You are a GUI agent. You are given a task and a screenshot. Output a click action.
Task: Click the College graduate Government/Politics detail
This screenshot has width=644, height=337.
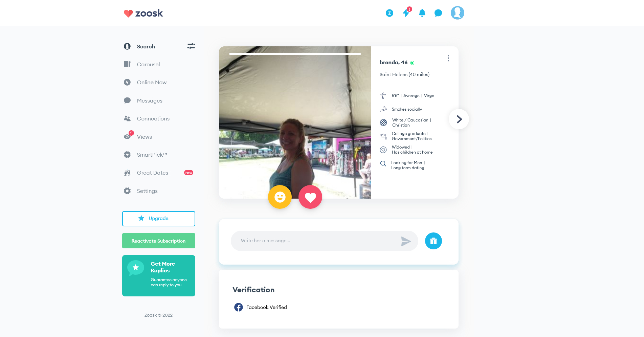click(x=412, y=136)
